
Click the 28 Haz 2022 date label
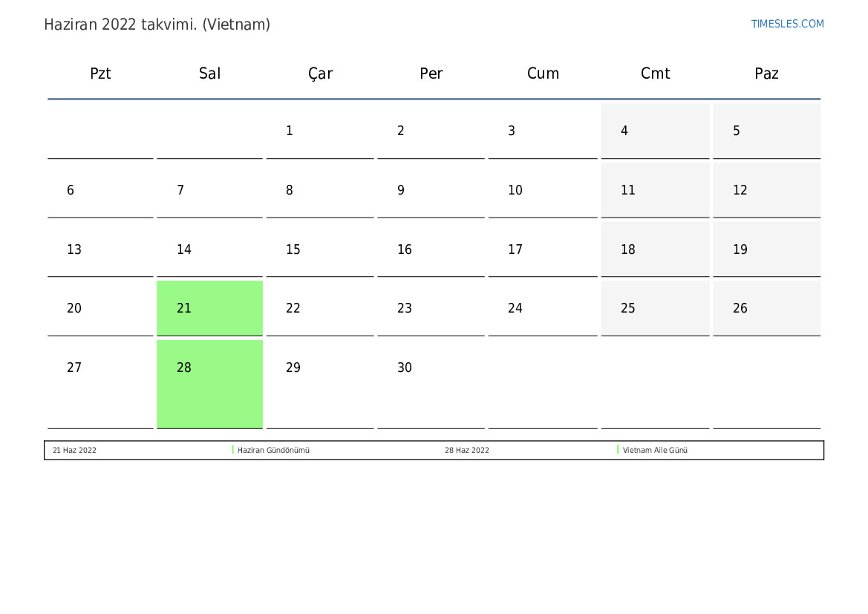click(x=466, y=450)
